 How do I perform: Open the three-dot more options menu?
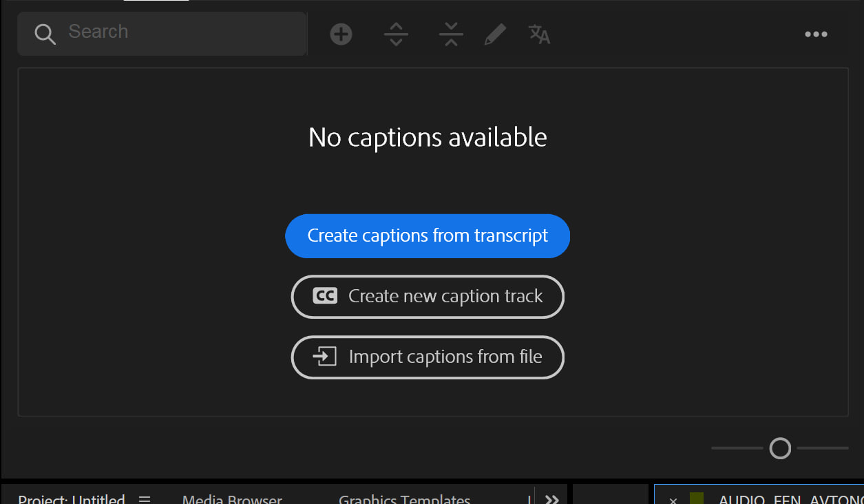click(816, 34)
